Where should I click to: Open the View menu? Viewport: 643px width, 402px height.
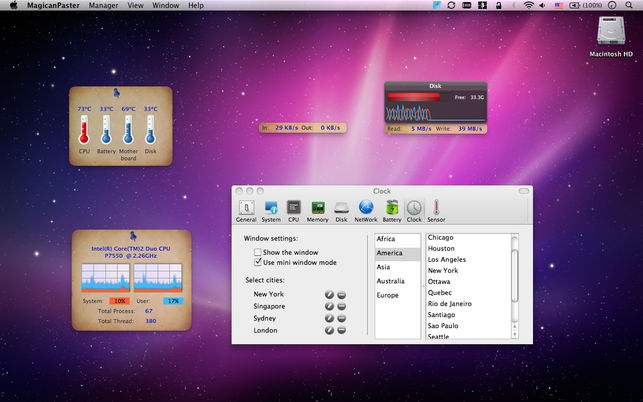click(x=135, y=5)
